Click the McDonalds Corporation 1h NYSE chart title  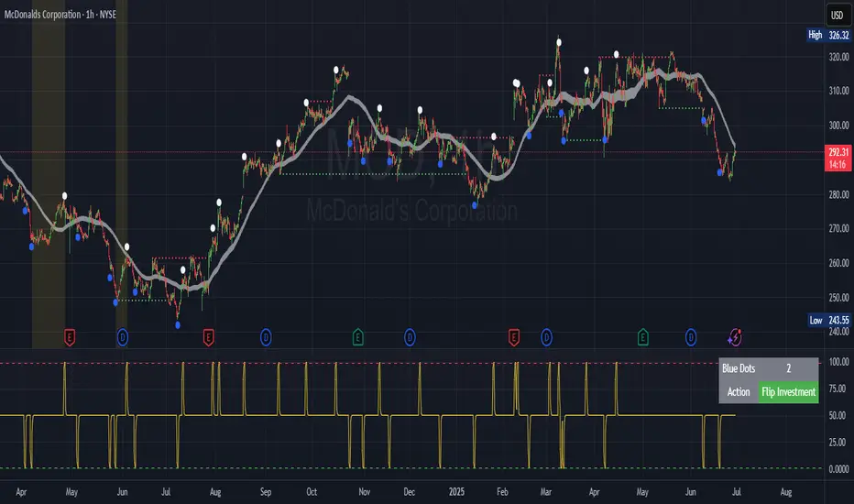[x=60, y=14]
